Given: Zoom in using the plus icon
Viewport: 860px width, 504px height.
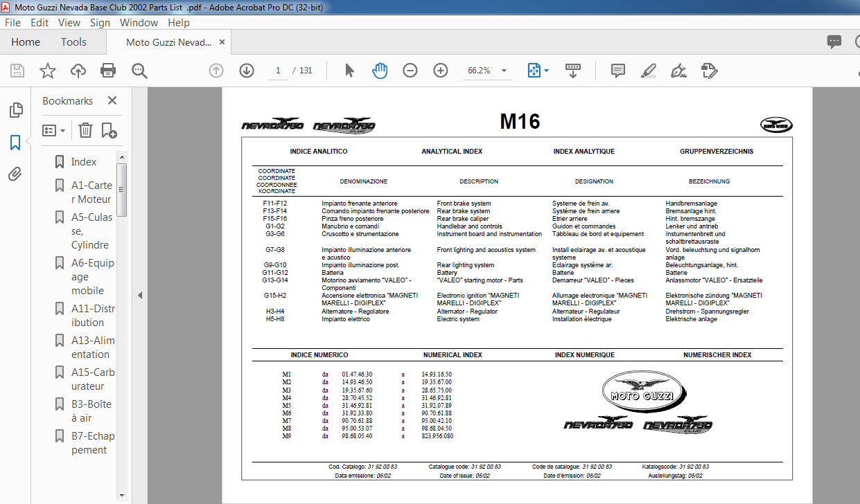Looking at the screenshot, I should coord(441,71).
